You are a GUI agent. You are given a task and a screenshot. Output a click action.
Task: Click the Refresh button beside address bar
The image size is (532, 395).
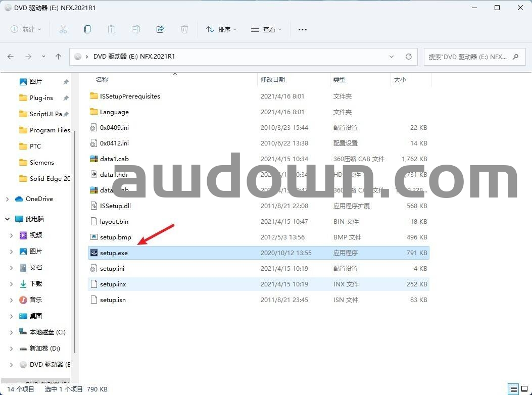coord(409,57)
